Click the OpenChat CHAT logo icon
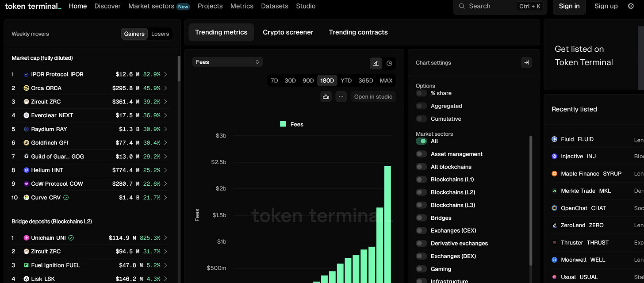Screen dimensions: 644x283 554,208
